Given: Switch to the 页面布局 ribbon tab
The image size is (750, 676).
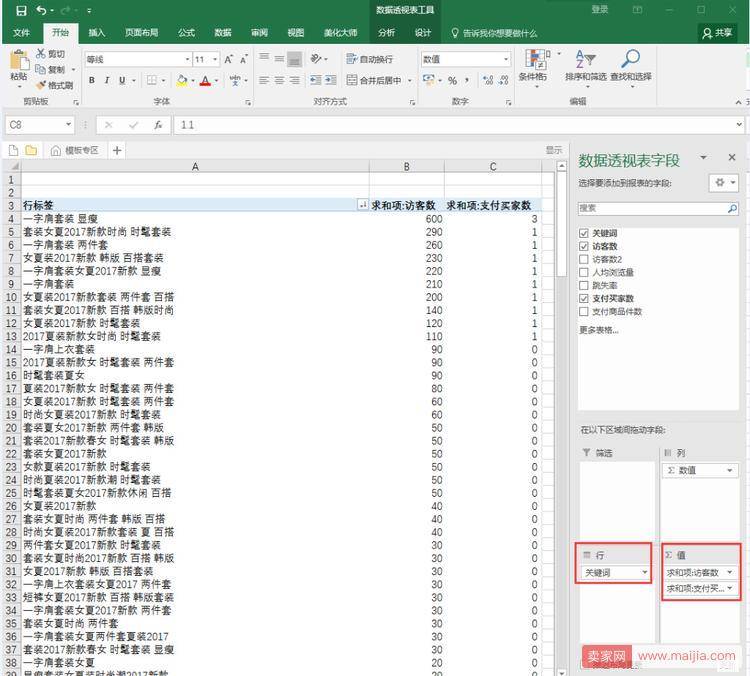Looking at the screenshot, I should tap(141, 33).
